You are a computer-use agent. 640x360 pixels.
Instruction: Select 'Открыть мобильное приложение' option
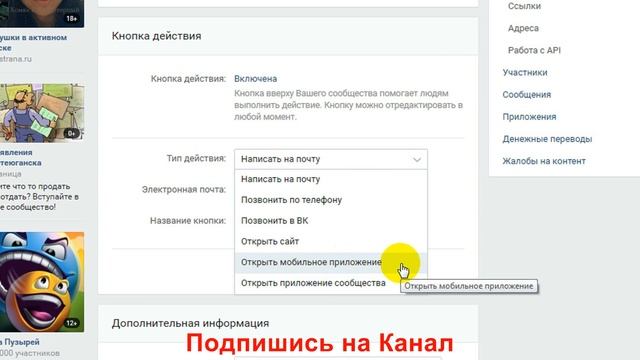tap(331, 262)
